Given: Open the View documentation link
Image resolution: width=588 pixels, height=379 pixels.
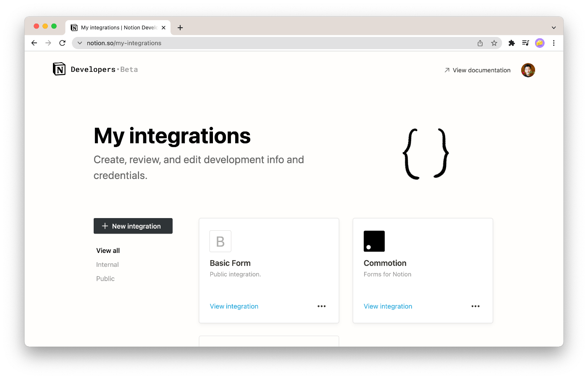Looking at the screenshot, I should pyautogui.click(x=478, y=70).
